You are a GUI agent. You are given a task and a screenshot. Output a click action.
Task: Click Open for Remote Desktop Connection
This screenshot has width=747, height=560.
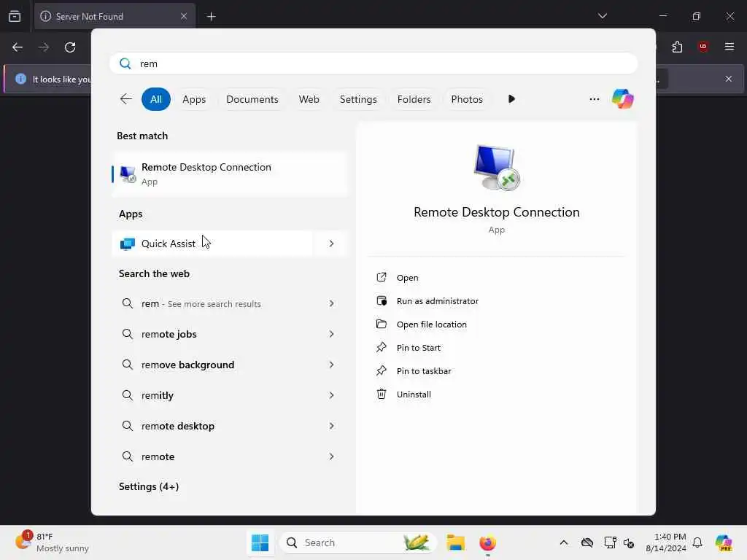pyautogui.click(x=407, y=278)
